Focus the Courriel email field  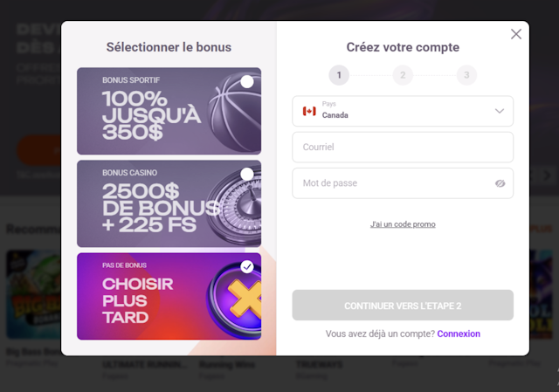click(403, 148)
